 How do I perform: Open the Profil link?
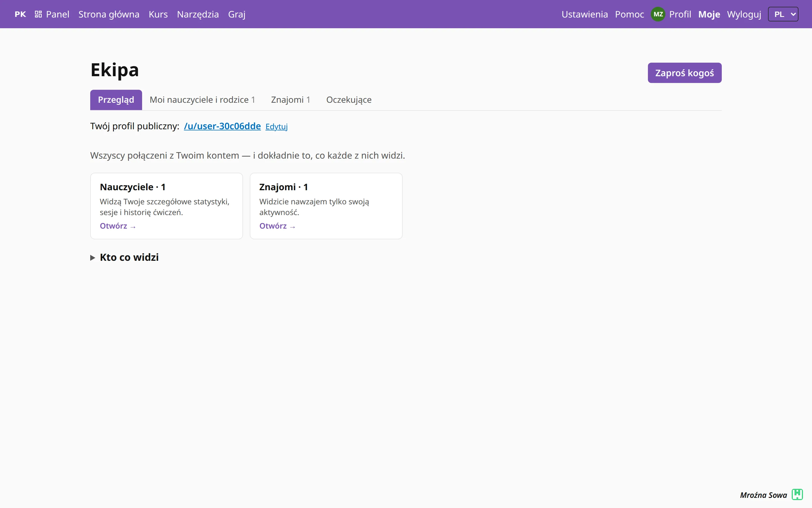(x=680, y=14)
